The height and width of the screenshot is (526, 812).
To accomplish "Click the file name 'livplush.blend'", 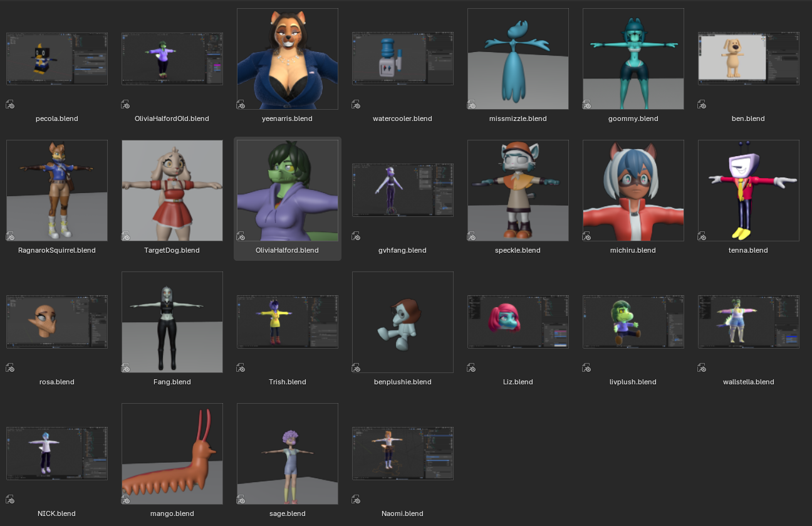I will [633, 382].
